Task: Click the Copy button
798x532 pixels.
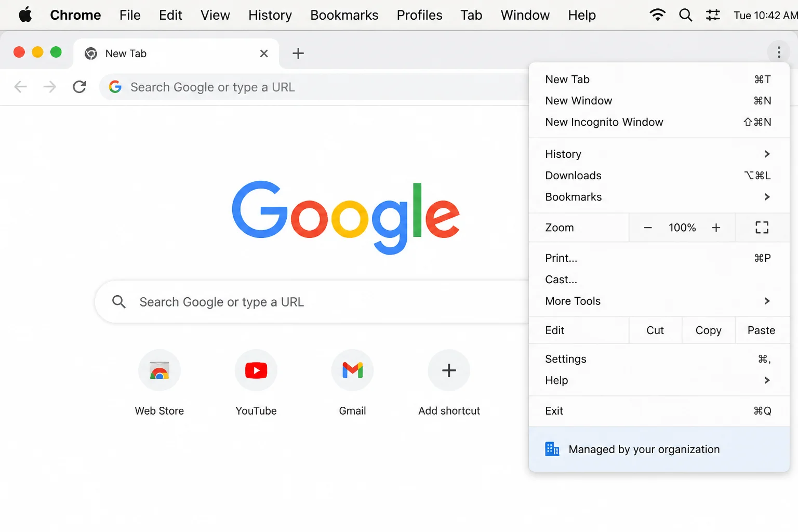Action: (x=709, y=330)
